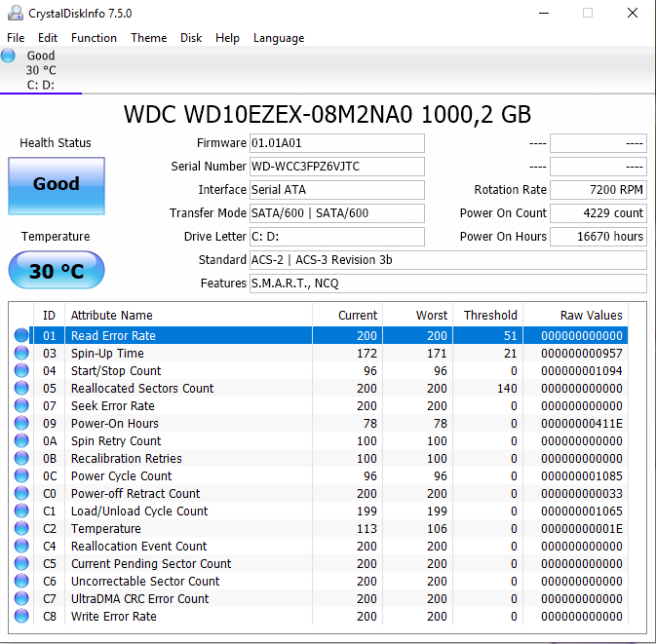Click the CrystalDiskInfo app icon in title bar

click(16, 13)
